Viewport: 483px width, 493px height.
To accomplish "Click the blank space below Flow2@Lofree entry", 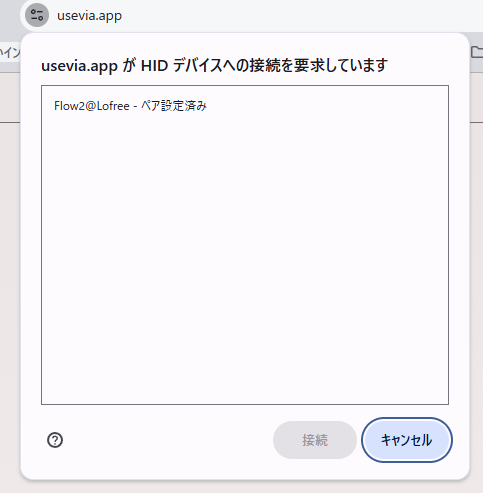I will (245, 260).
